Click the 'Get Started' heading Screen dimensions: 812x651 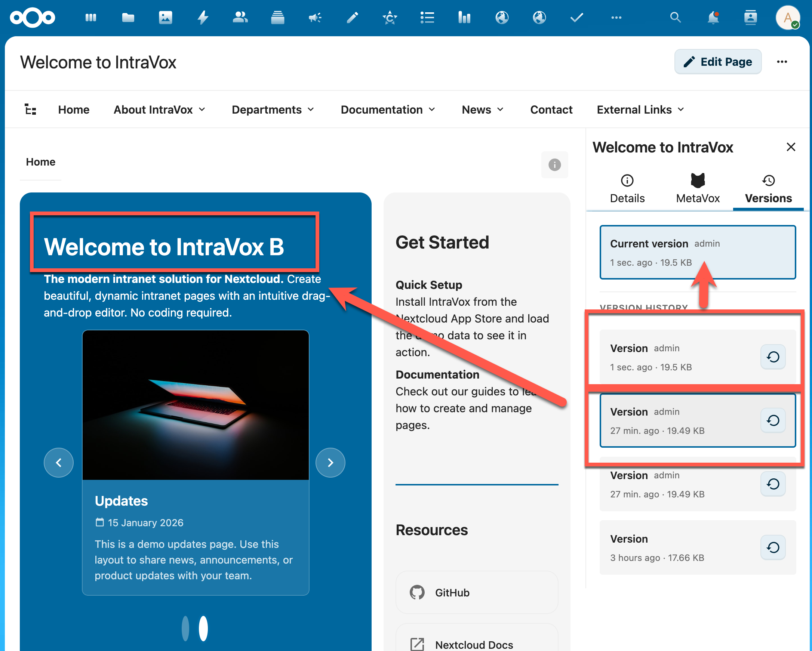442,242
